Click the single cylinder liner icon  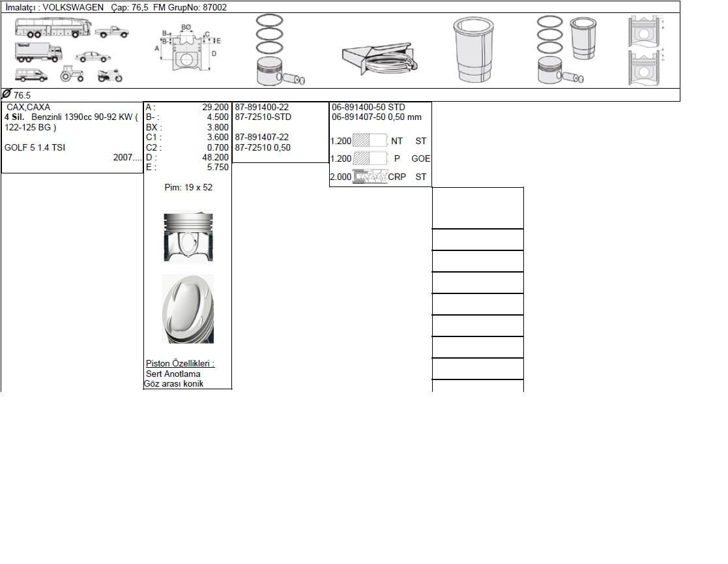(473, 50)
